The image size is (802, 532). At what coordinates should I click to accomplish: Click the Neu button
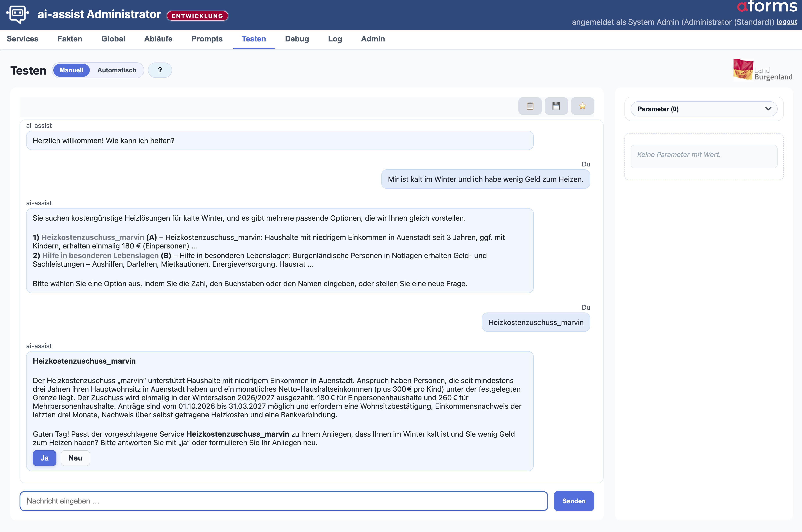click(75, 458)
